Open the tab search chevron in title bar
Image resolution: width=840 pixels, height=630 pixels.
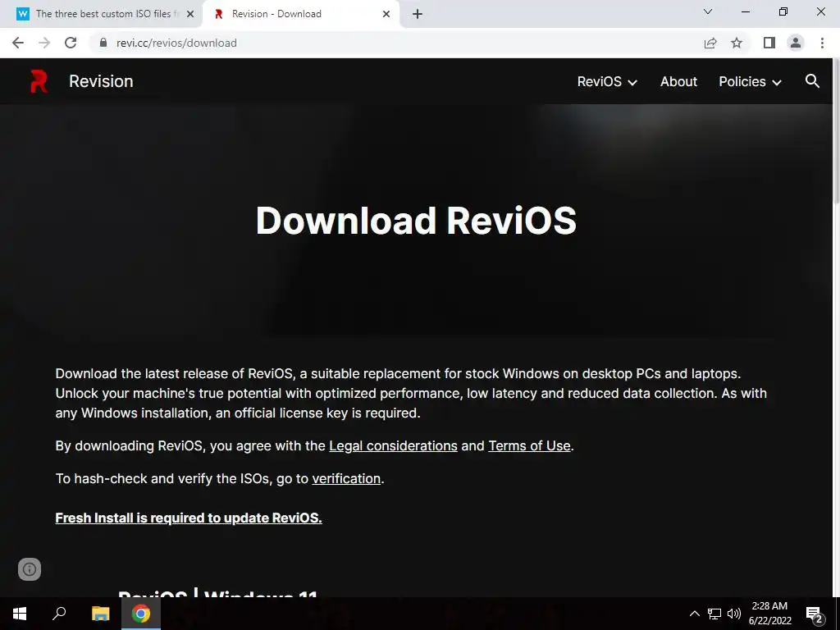pos(708,11)
